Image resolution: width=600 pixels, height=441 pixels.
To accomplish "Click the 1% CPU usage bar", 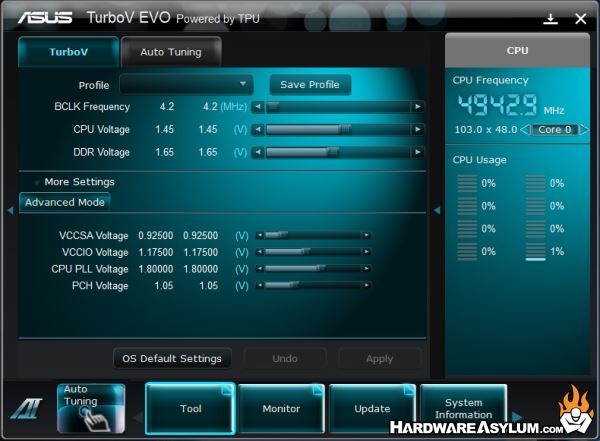I will tap(536, 252).
